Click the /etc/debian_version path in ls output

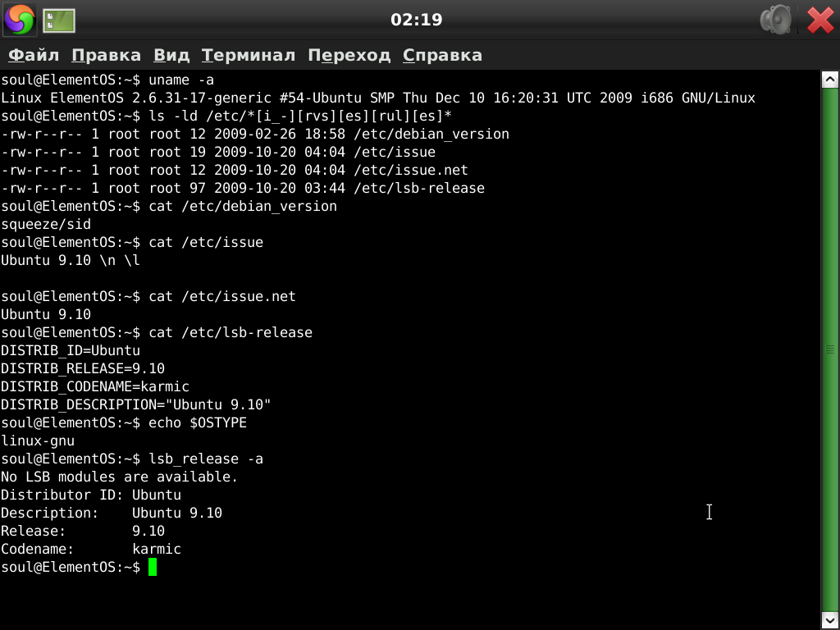tap(431, 134)
